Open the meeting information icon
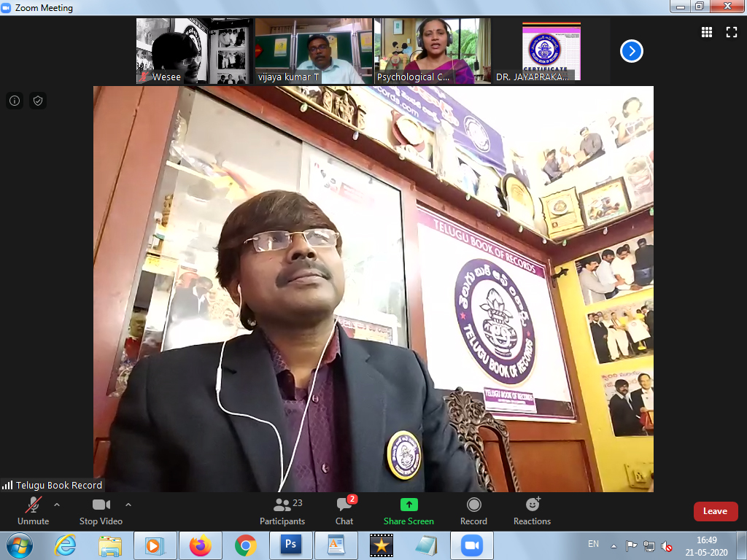This screenshot has width=747, height=560. pyautogui.click(x=15, y=101)
